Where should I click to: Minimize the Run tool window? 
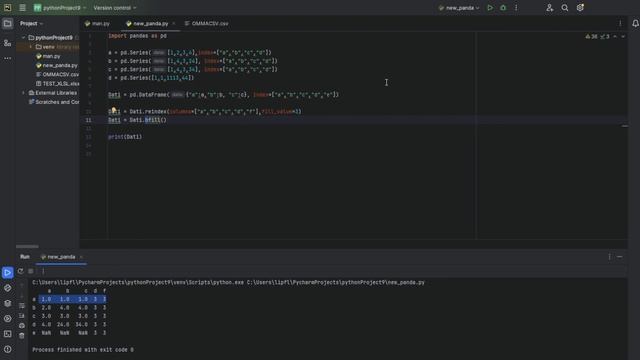[620, 257]
